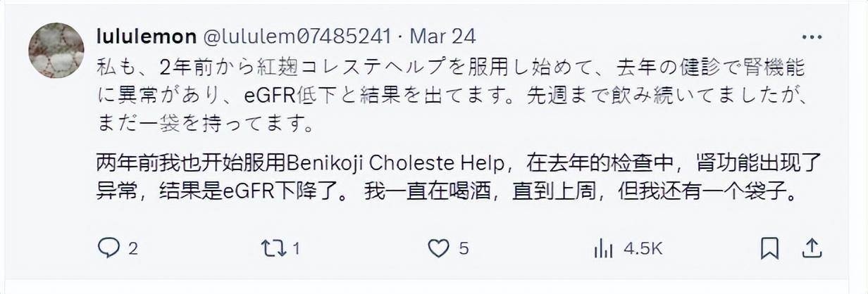The height and width of the screenshot is (294, 868).
Task: Click the retweet arrows icon
Action: point(273,248)
